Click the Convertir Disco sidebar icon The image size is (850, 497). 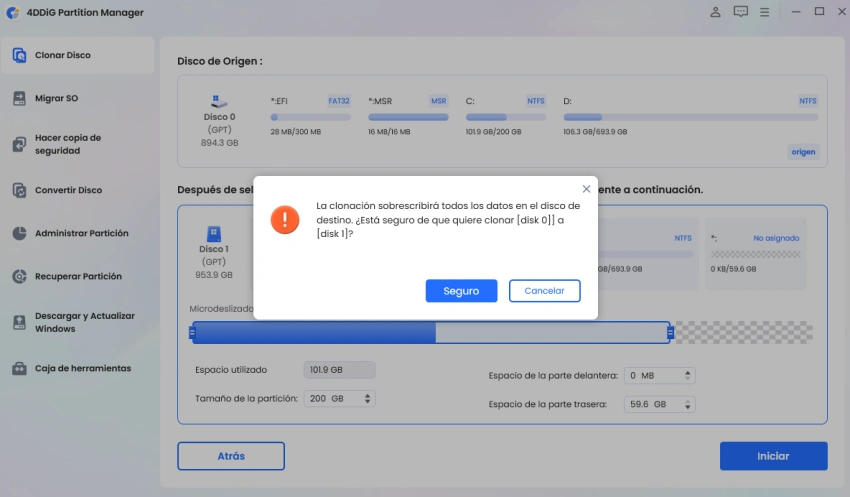coord(19,190)
